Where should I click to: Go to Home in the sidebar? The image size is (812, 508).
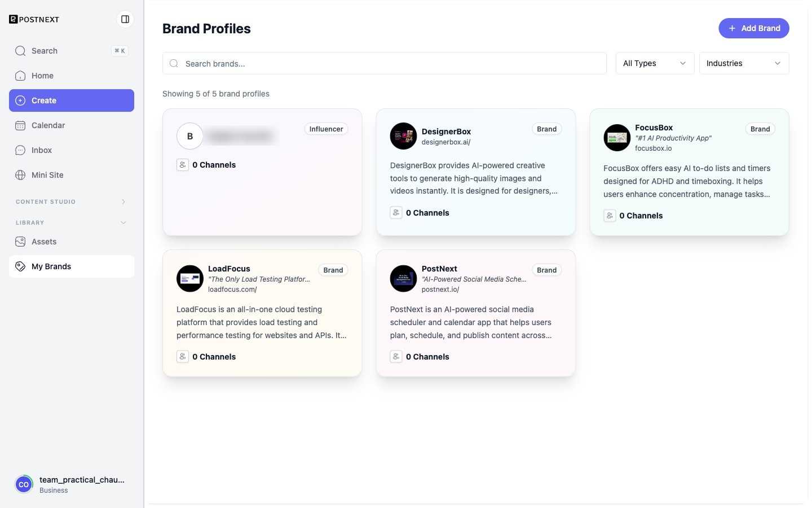(72, 76)
